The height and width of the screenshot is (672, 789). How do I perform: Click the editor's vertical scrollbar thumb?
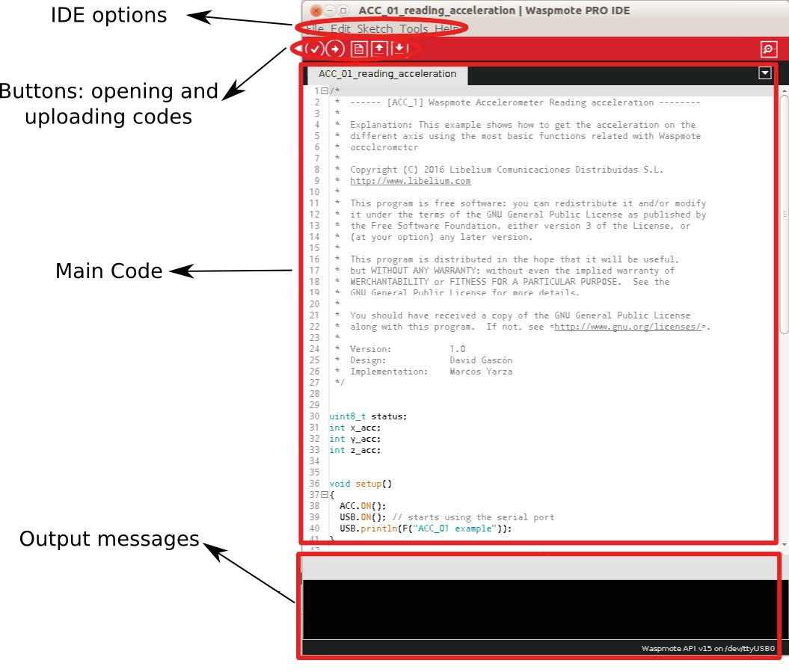coord(784,214)
